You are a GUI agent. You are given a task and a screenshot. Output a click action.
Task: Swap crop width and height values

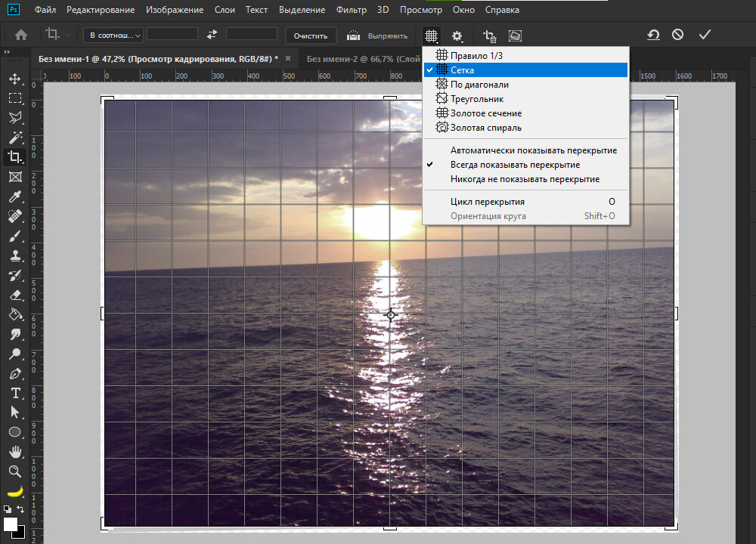212,35
